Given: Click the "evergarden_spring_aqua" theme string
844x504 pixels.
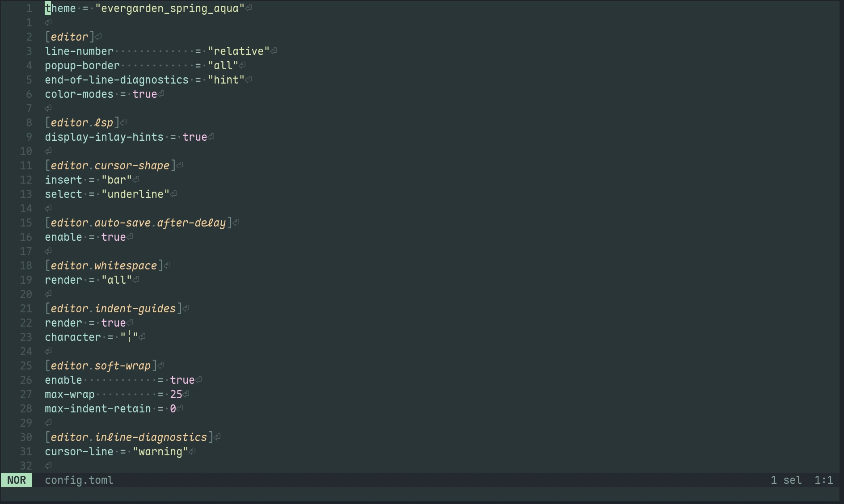Looking at the screenshot, I should click(x=170, y=8).
